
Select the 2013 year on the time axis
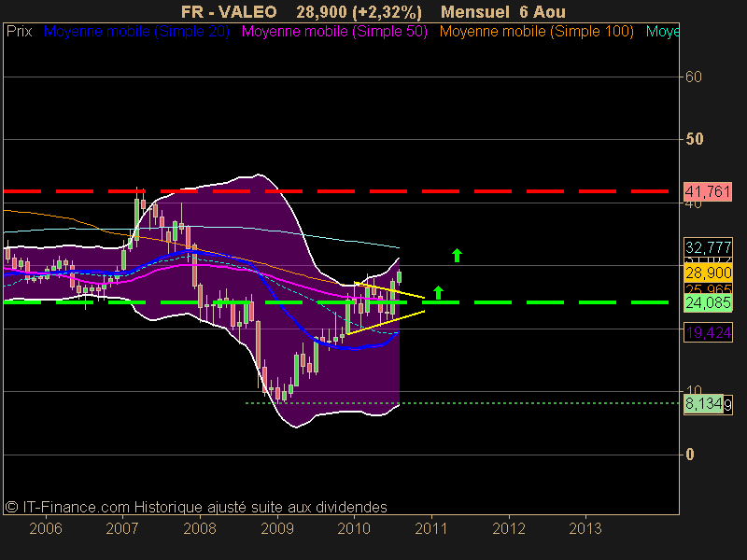tap(585, 528)
